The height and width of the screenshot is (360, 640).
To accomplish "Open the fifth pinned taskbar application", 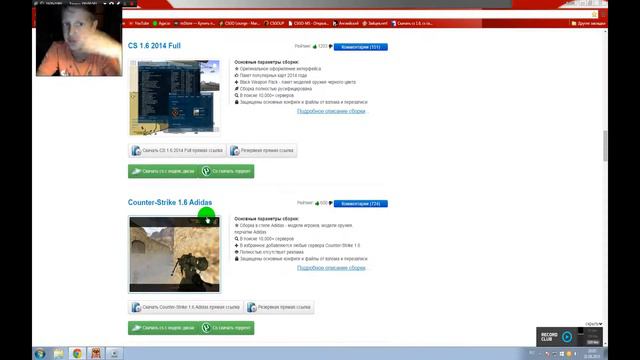I will point(115,353).
